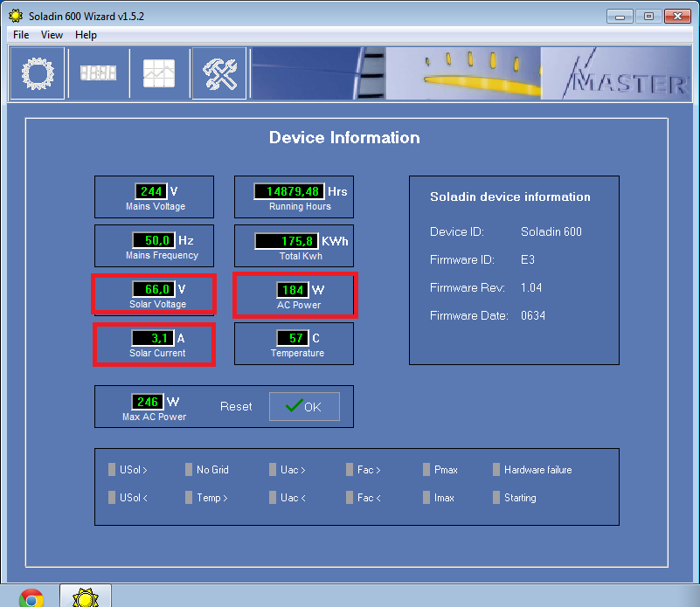Click the Soladin device information heading
This screenshot has width=700, height=607.
point(510,197)
